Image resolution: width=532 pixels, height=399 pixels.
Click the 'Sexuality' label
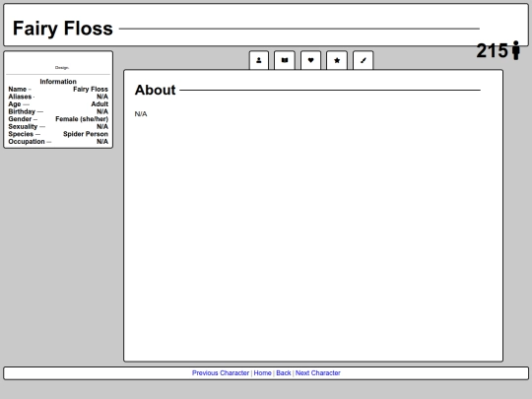click(x=23, y=126)
